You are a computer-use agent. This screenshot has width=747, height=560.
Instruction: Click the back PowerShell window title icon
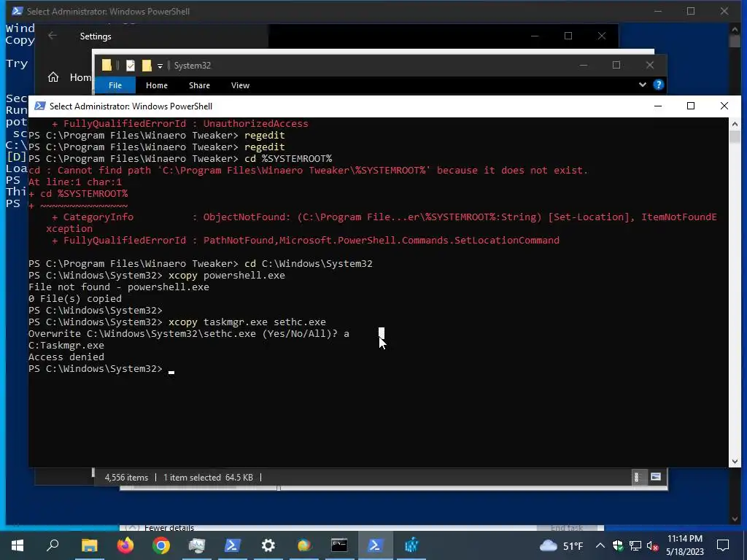click(x=18, y=11)
